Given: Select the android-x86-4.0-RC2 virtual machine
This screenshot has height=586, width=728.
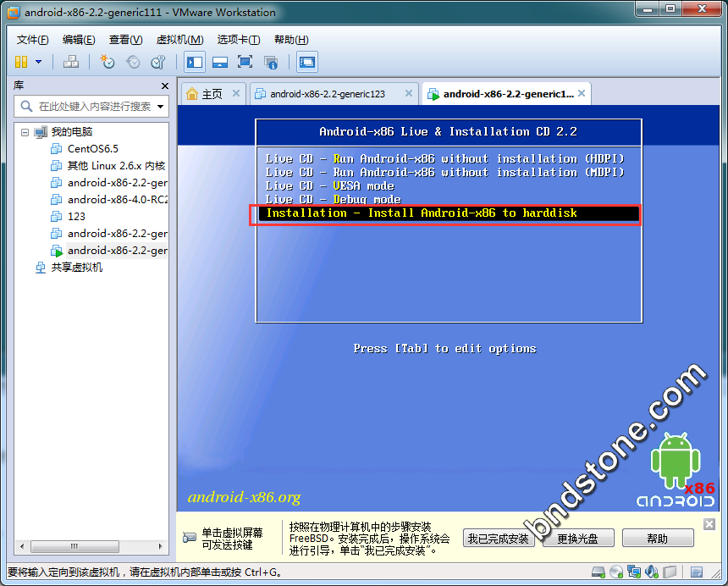Looking at the screenshot, I should tap(117, 200).
